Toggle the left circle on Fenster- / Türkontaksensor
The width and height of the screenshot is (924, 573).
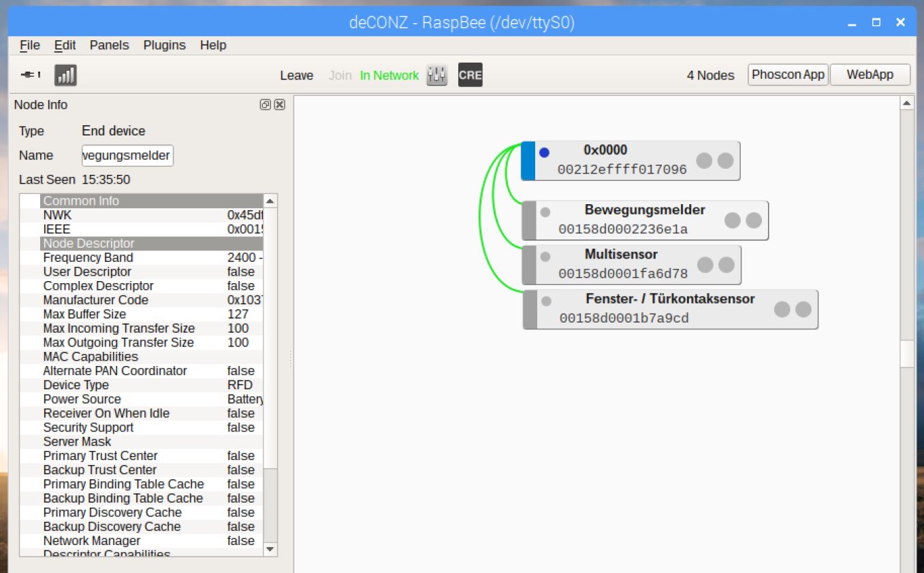coord(782,310)
